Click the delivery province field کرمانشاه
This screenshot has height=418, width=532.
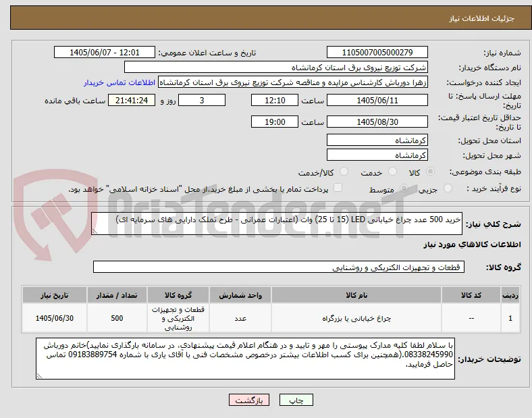377,140
